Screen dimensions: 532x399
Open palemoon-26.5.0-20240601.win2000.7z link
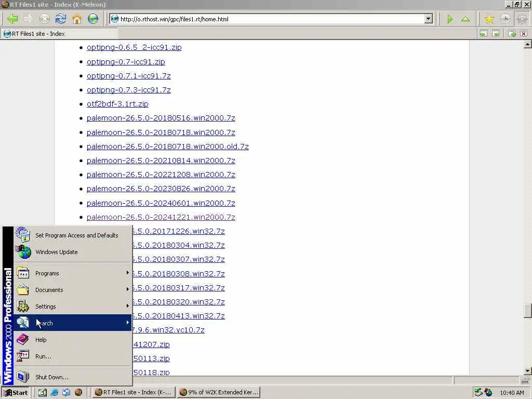[161, 203]
